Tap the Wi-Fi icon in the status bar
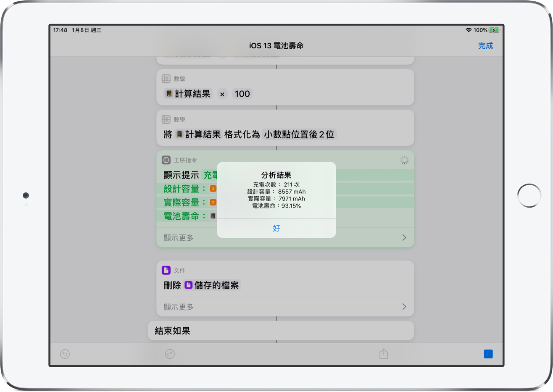 coord(469,30)
